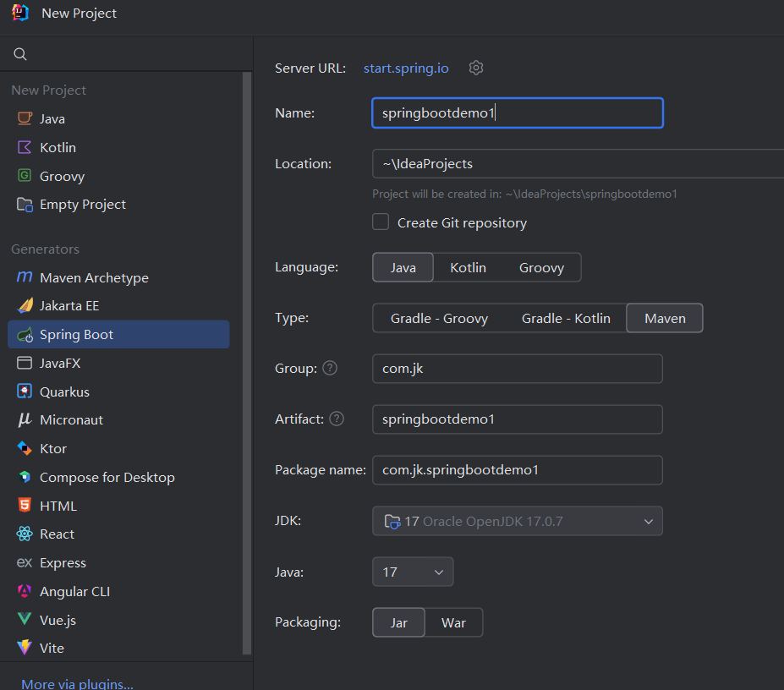Viewport: 784px width, 690px height.
Task: Select JavaFX generator
Action: [x=118, y=363]
